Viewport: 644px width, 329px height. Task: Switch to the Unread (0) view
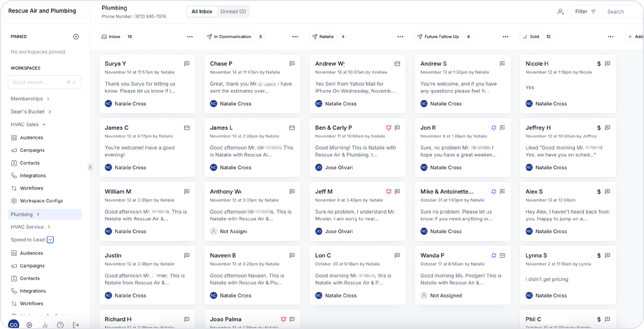click(233, 11)
